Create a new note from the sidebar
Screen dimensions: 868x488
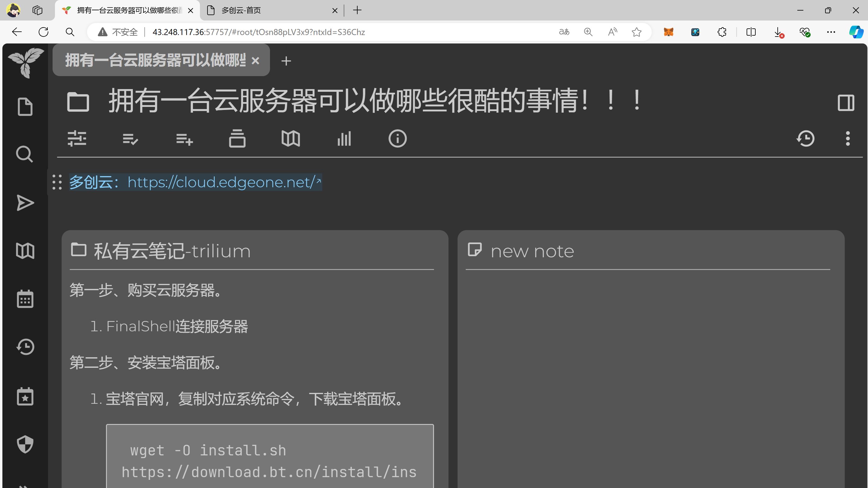[25, 107]
